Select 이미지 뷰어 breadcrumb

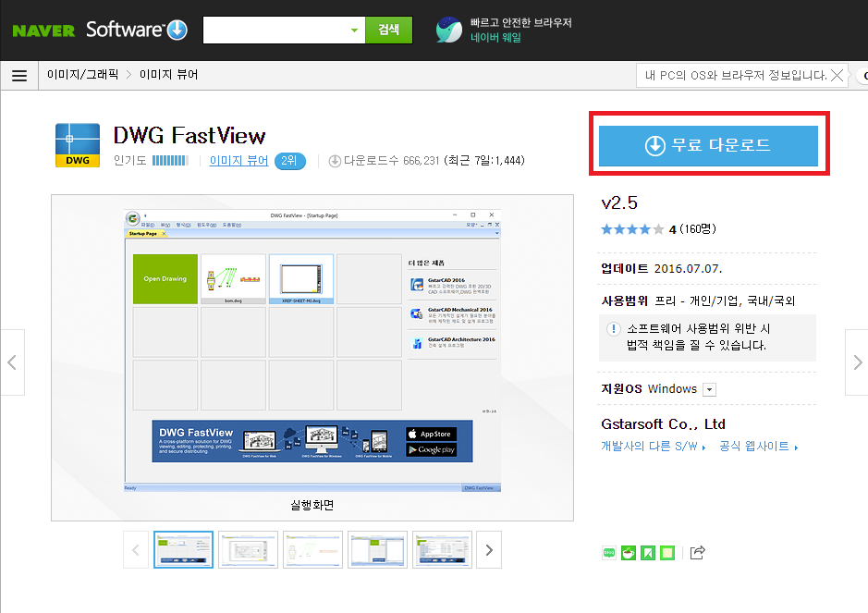coord(168,74)
